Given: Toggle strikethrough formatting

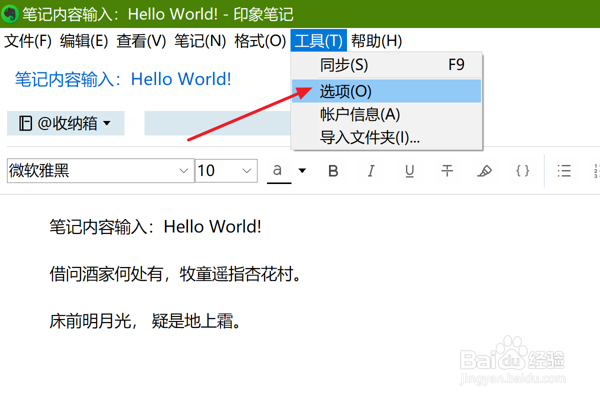Looking at the screenshot, I should pyautogui.click(x=447, y=171).
